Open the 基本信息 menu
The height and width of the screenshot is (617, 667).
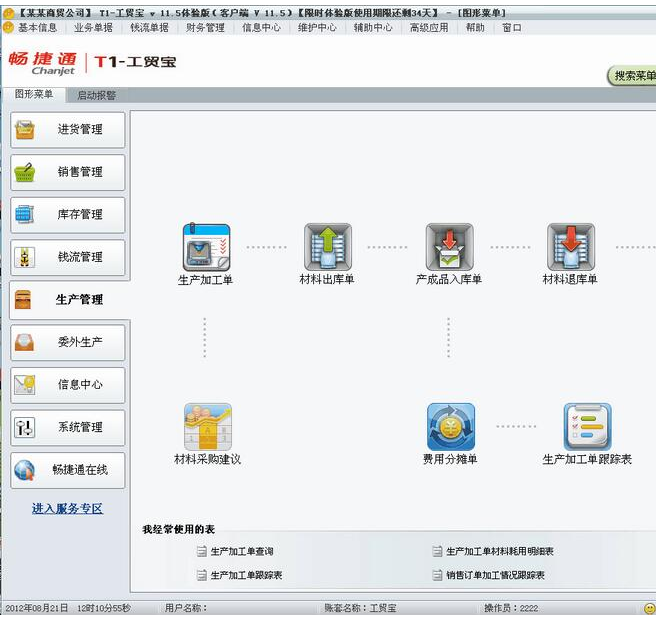pyautogui.click(x=37, y=28)
